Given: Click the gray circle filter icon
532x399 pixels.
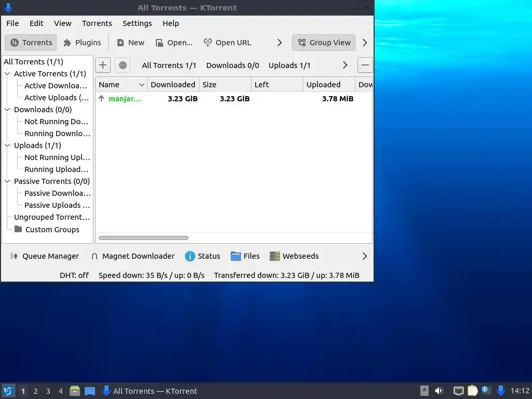Looking at the screenshot, I should 123,65.
